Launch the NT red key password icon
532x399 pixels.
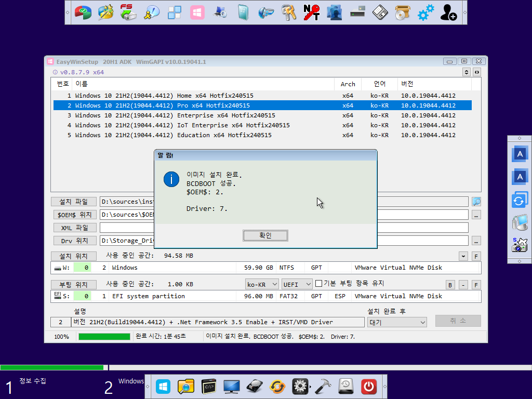[x=312, y=12]
